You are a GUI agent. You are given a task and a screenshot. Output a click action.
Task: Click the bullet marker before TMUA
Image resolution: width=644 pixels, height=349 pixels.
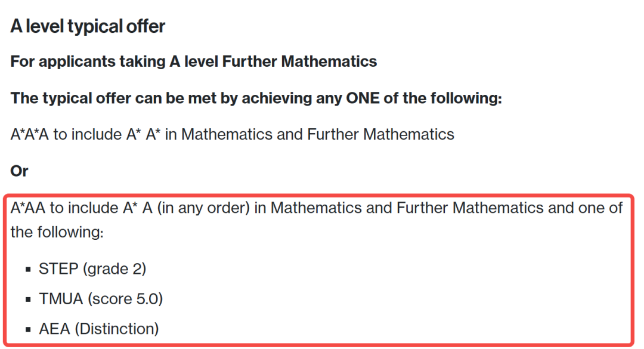point(27,299)
